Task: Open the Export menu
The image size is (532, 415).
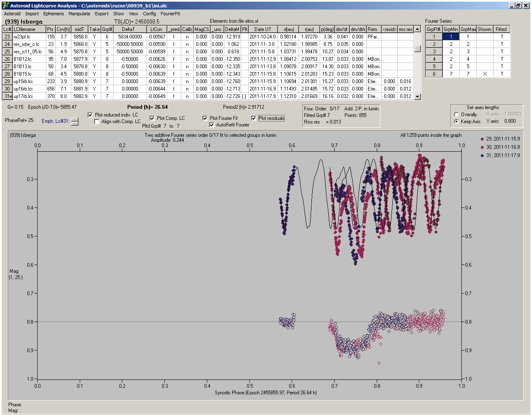Action: 102,14
